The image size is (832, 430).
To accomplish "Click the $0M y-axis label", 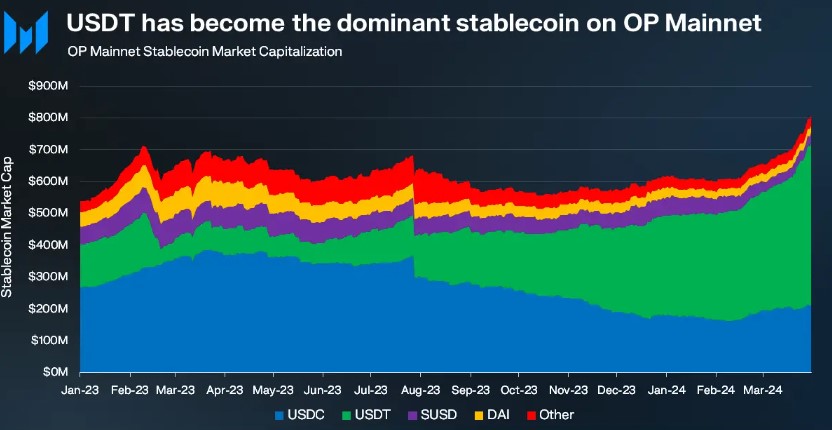I will (53, 371).
